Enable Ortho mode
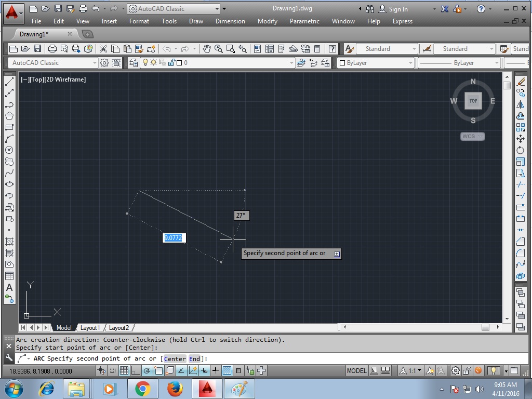 (135, 370)
